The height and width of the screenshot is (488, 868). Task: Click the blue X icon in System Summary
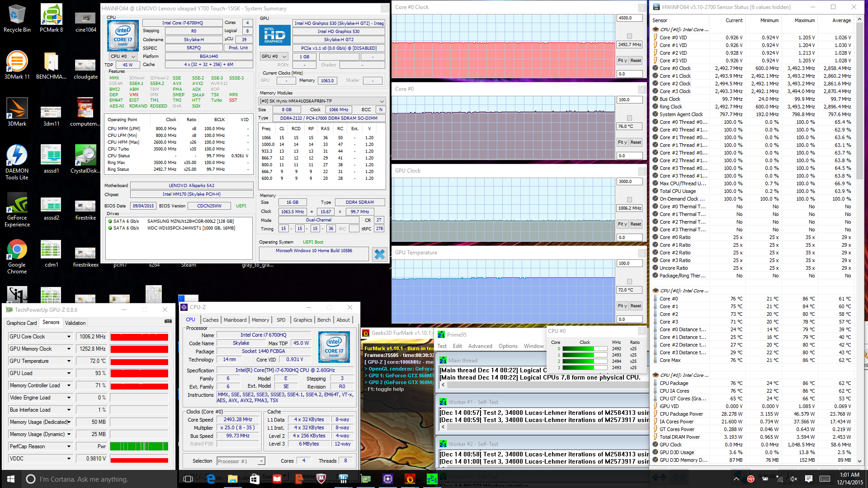(x=380, y=254)
